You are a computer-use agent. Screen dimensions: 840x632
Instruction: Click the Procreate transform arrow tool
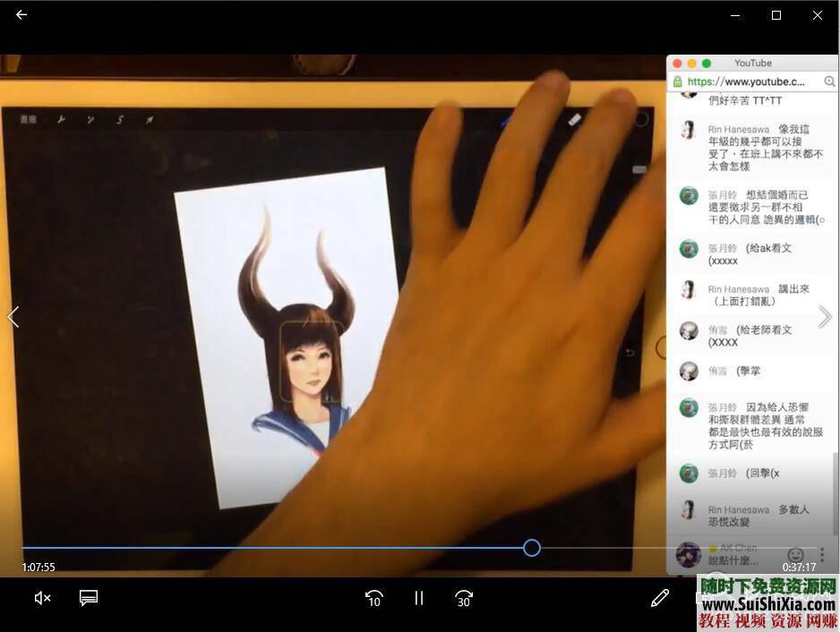(x=150, y=119)
